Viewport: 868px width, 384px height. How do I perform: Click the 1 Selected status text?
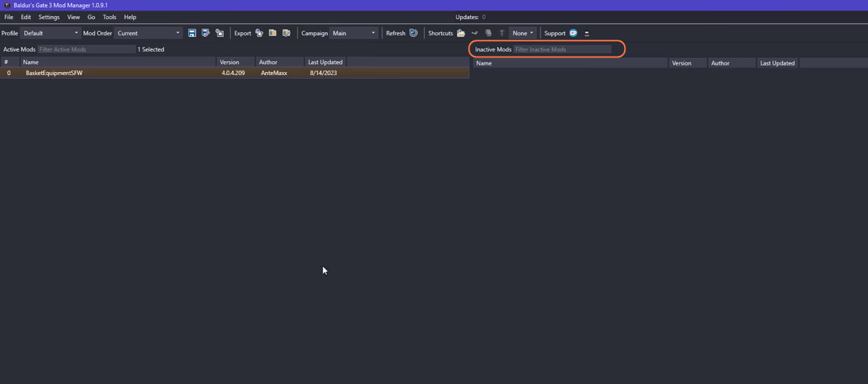(151, 49)
